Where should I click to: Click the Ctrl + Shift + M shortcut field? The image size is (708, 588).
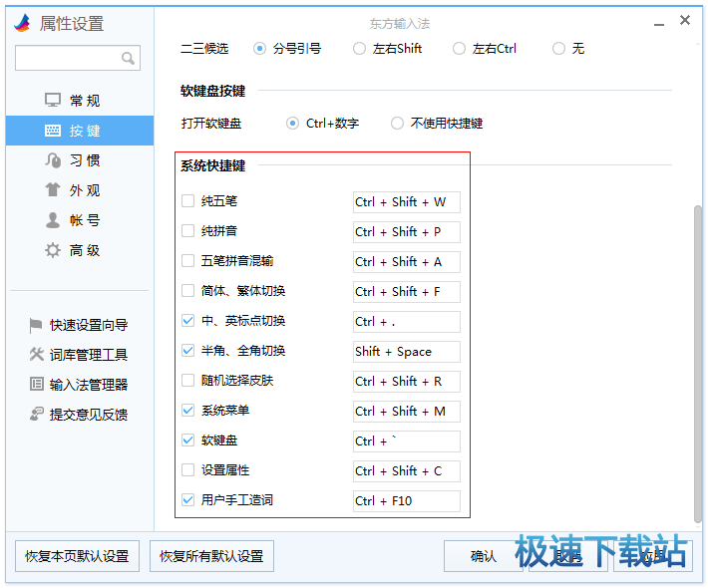[x=407, y=412]
